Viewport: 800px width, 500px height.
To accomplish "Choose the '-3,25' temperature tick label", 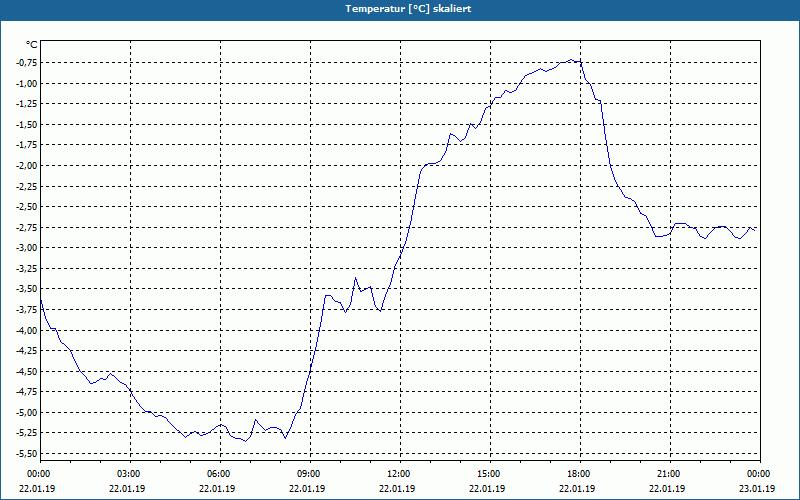I will (28, 268).
